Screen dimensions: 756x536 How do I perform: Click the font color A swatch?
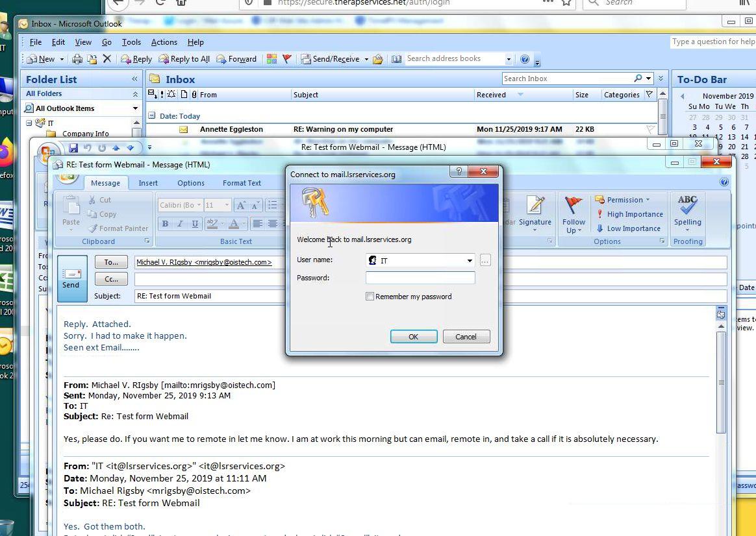(x=234, y=223)
